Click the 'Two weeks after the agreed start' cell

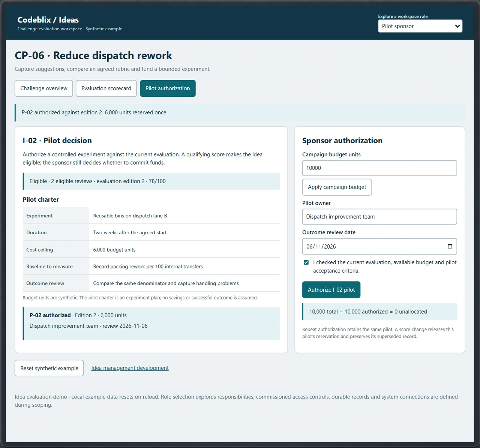tap(184, 232)
